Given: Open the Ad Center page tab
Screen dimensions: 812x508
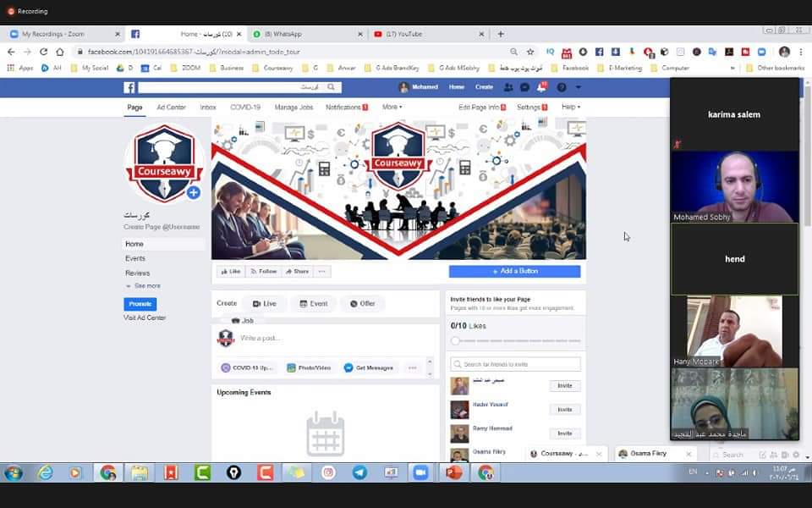Looking at the screenshot, I should 171,108.
